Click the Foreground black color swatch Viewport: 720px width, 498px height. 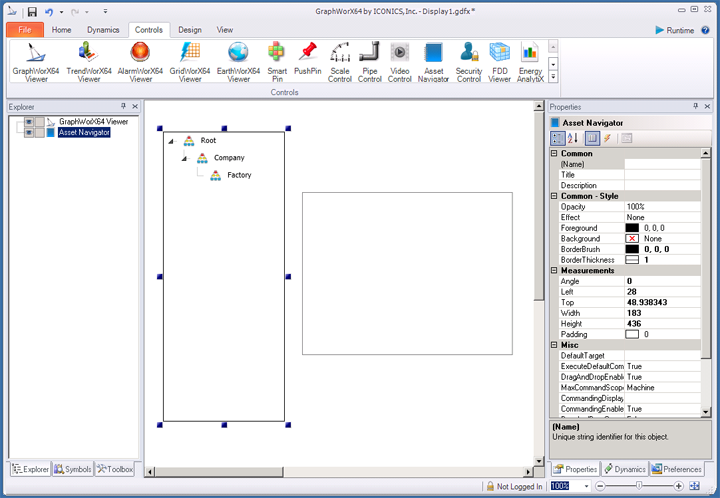pyautogui.click(x=631, y=228)
